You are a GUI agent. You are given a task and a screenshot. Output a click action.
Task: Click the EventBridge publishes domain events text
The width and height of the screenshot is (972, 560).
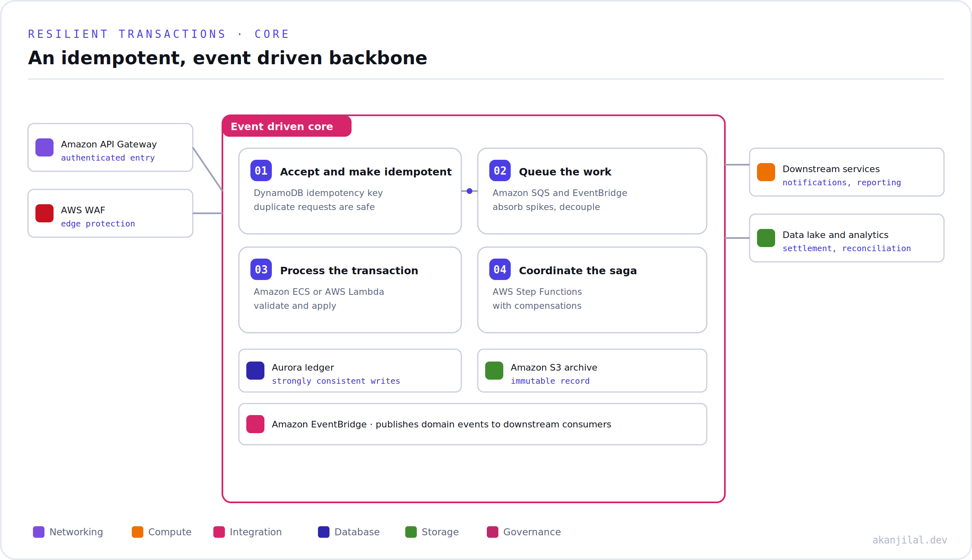pos(442,424)
